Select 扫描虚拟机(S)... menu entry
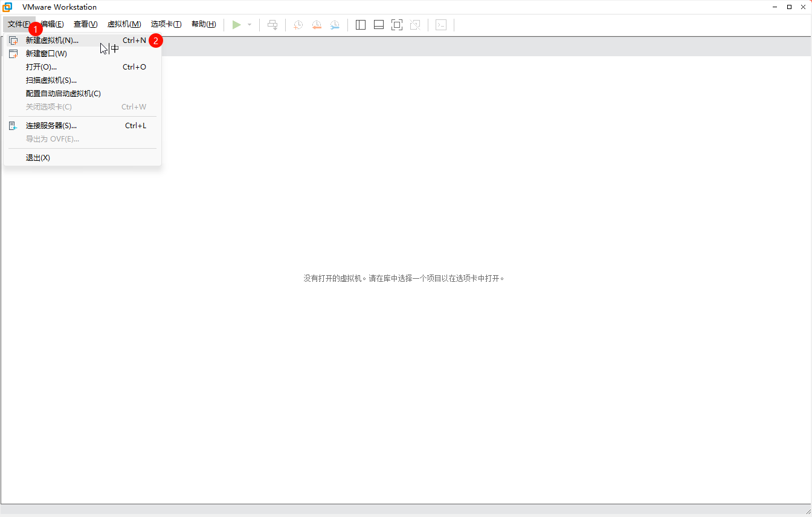 coord(82,80)
